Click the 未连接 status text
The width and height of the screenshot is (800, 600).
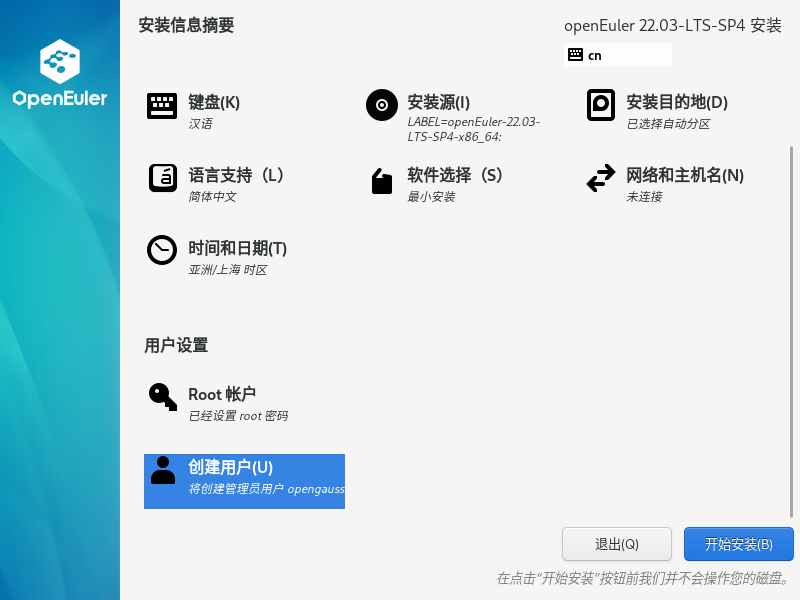pyautogui.click(x=644, y=197)
